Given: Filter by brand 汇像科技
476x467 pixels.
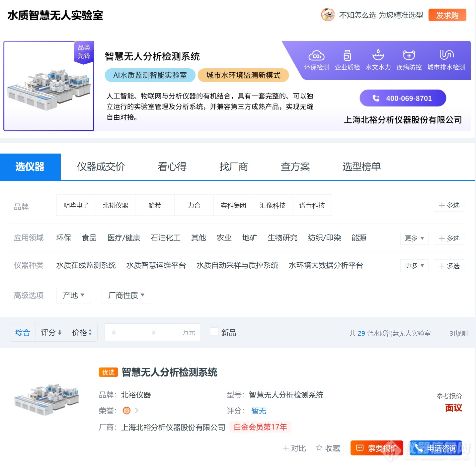Looking at the screenshot, I should click(x=273, y=205).
